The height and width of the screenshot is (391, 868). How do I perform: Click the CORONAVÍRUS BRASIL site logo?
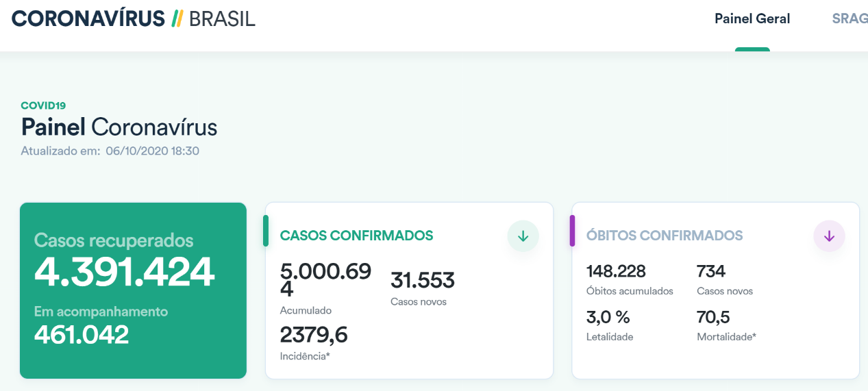134,18
